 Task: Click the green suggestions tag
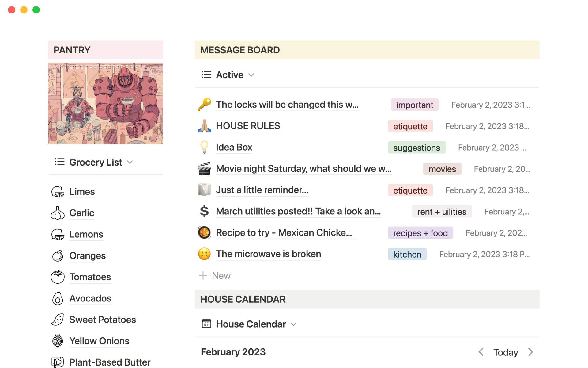(x=416, y=148)
